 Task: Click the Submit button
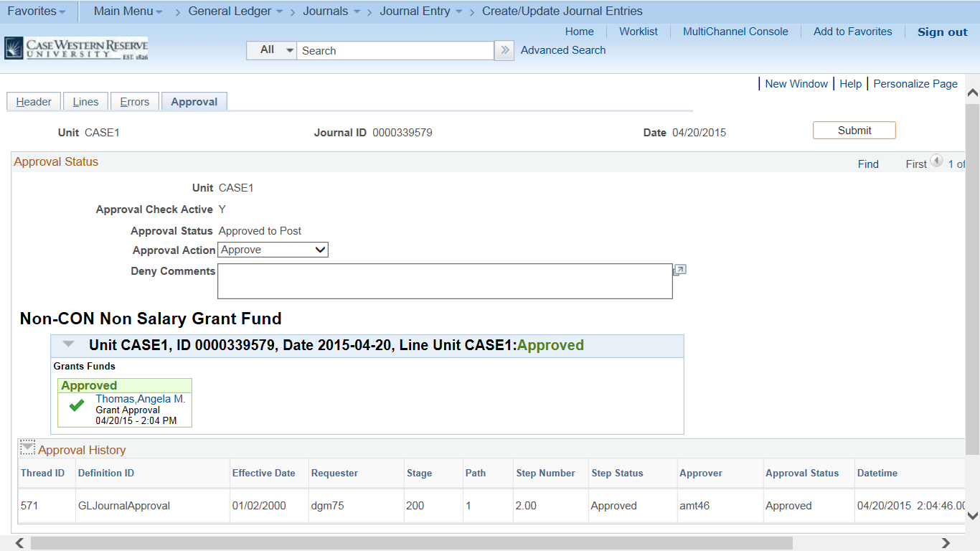tap(854, 130)
